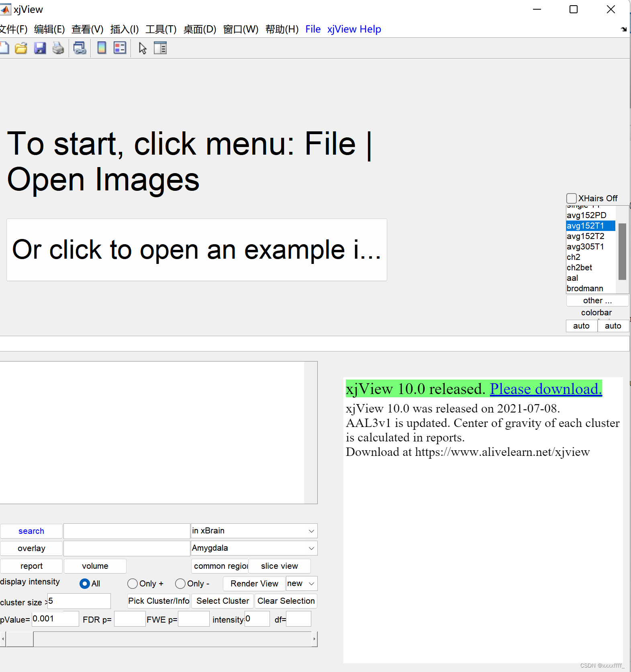This screenshot has height=672, width=631.
Task: Click the Clear Selection button
Action: (286, 601)
